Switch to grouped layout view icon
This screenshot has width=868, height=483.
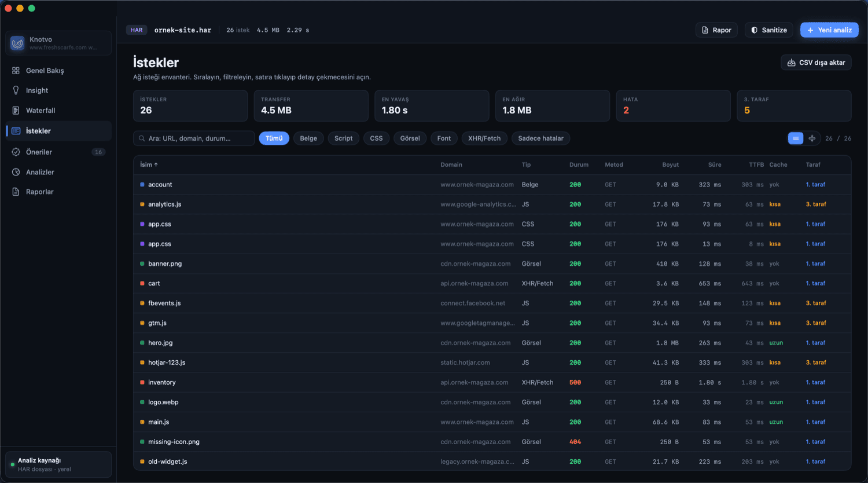(812, 138)
